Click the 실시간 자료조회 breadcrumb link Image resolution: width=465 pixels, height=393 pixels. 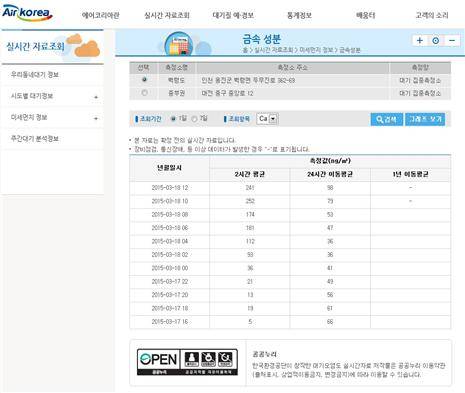click(273, 50)
